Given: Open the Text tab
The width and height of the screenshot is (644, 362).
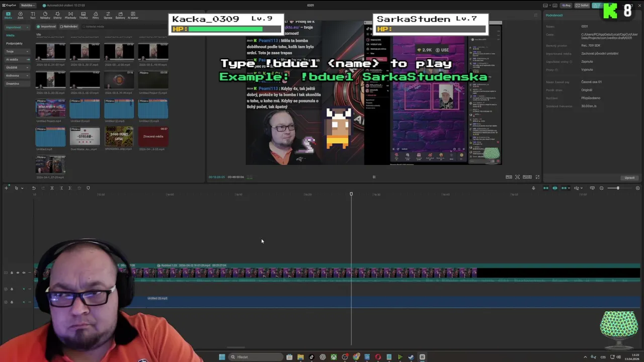Looking at the screenshot, I should pyautogui.click(x=33, y=15).
